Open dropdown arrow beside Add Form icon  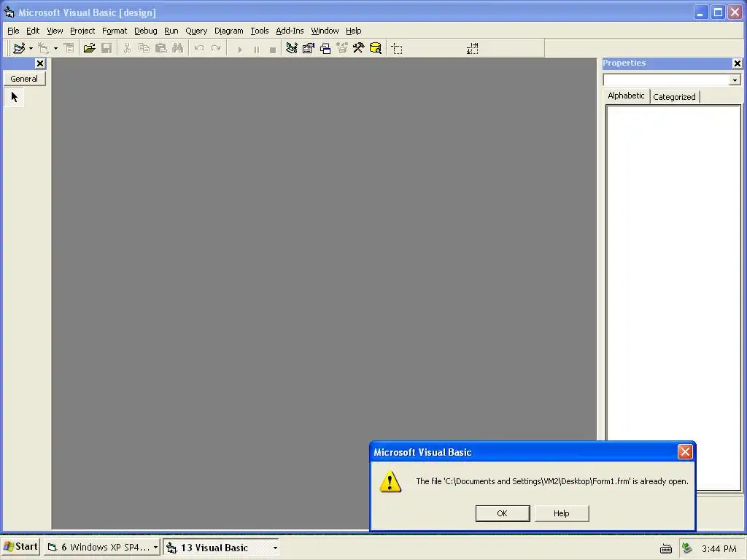click(x=55, y=48)
